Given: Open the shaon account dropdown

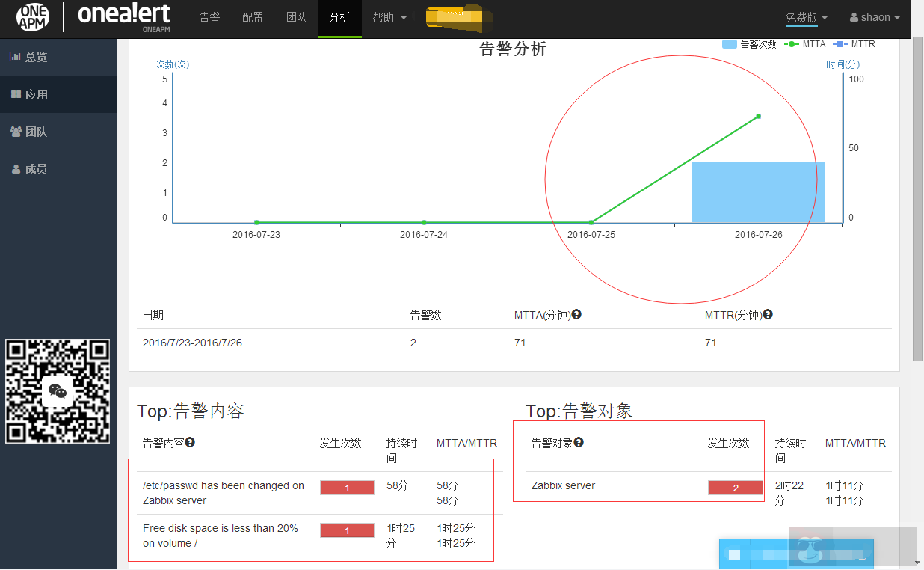Looking at the screenshot, I should tap(873, 16).
